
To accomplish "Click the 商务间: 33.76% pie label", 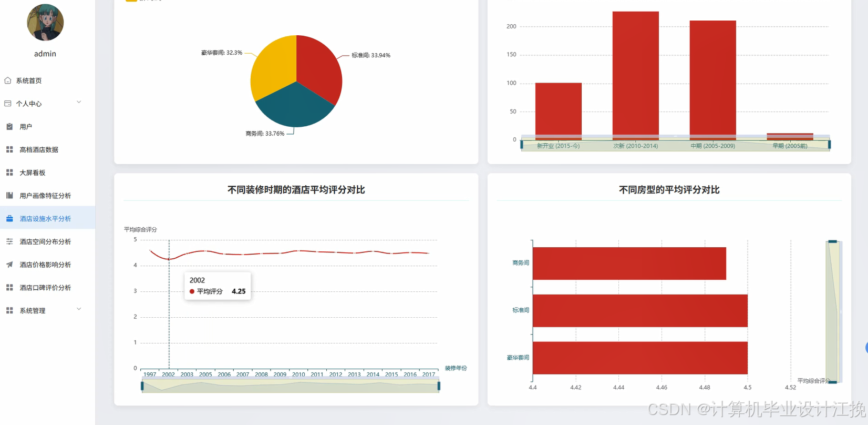I will 265,134.
